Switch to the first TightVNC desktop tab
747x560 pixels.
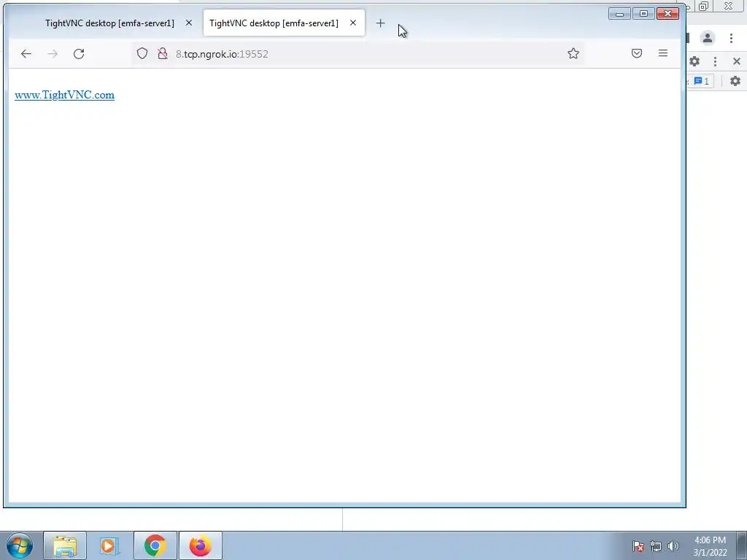pos(109,23)
